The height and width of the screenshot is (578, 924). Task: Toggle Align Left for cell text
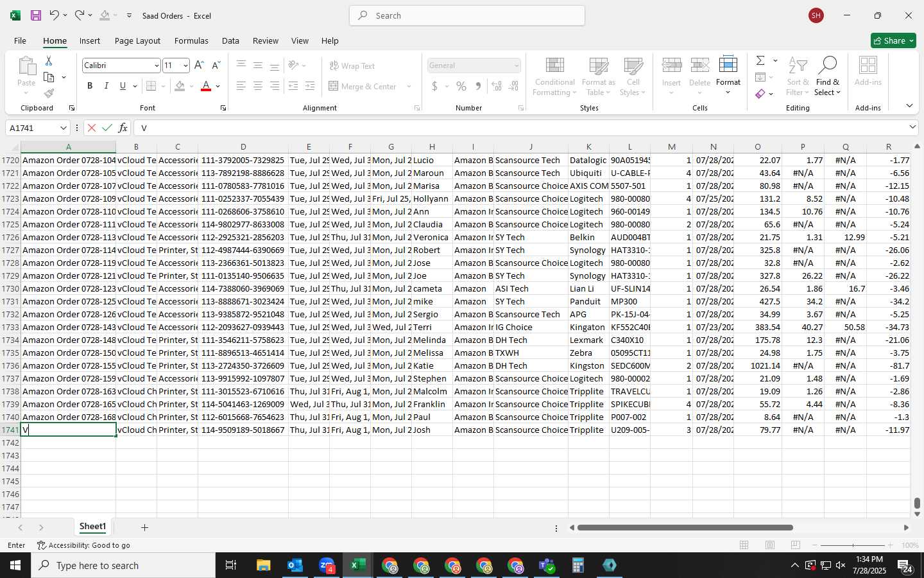point(241,86)
